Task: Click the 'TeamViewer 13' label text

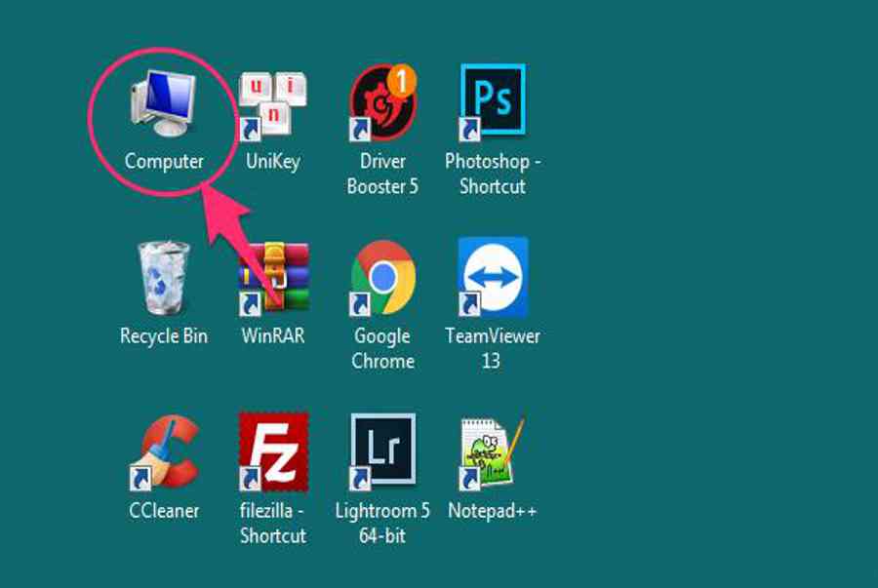Action: point(493,348)
